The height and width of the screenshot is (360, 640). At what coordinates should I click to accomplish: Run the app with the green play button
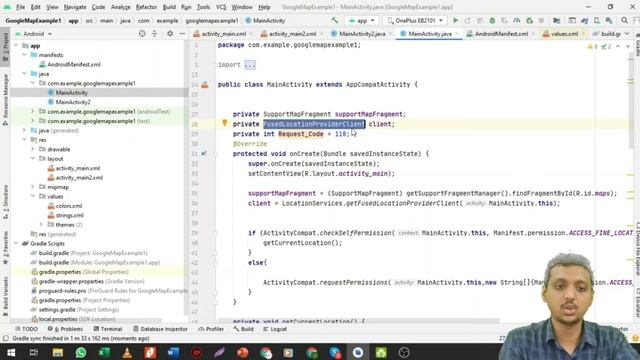click(456, 20)
